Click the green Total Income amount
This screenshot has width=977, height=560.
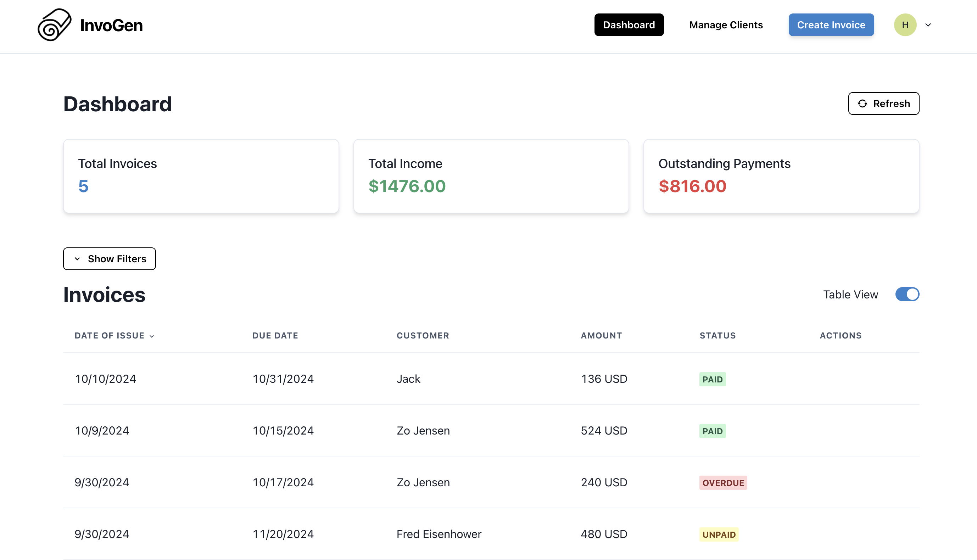point(407,186)
